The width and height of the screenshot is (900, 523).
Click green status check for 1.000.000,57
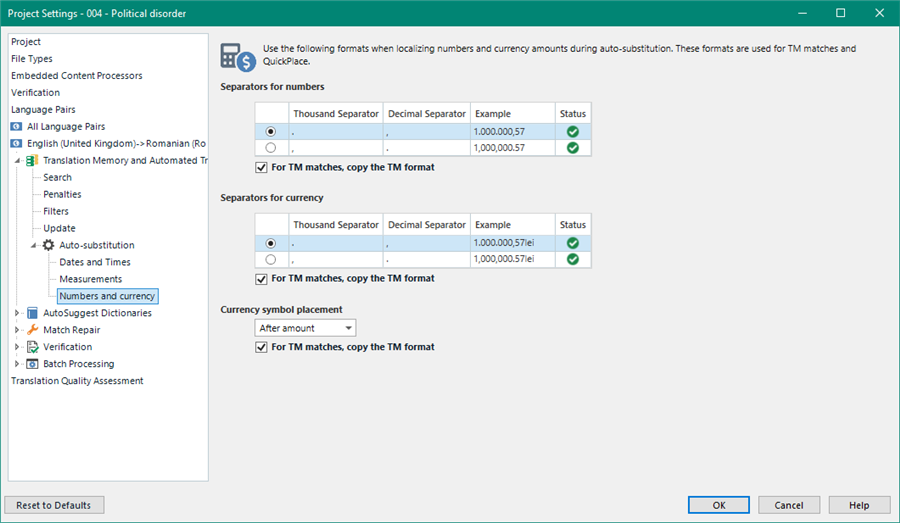[572, 131]
